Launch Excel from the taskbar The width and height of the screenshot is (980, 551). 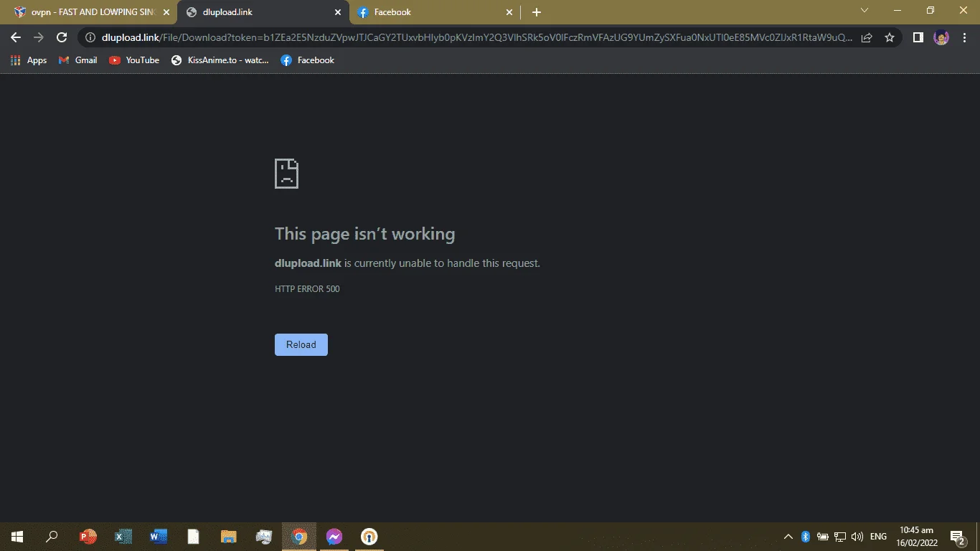[x=123, y=537]
